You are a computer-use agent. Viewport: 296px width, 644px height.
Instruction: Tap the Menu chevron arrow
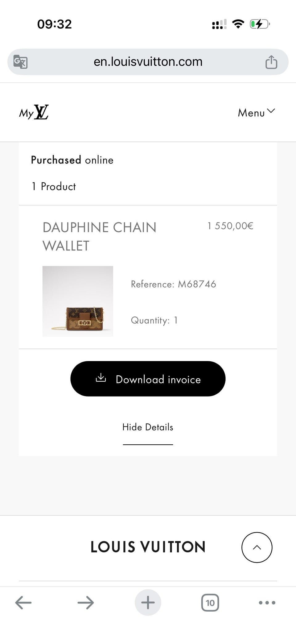pos(271,111)
